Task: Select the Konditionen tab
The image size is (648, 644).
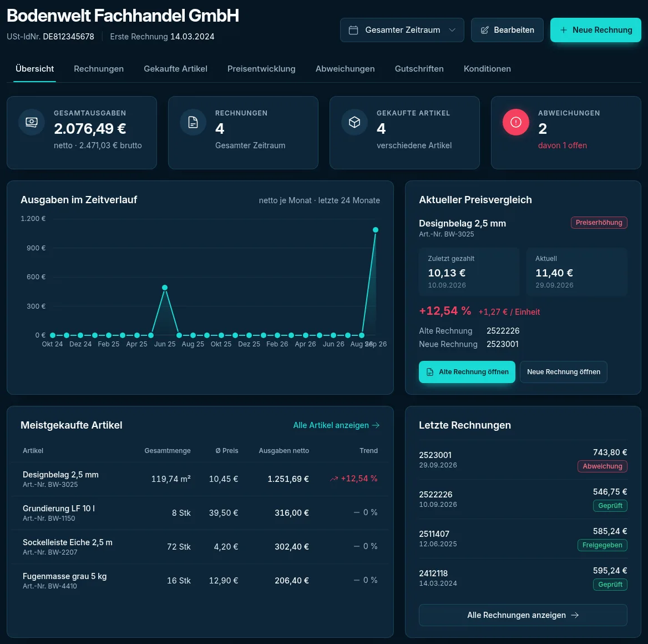Action: 487,69
